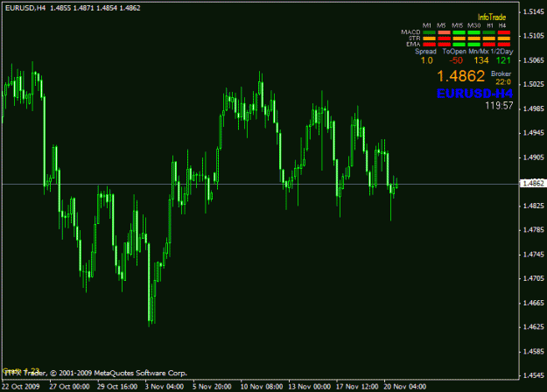Click the M15 timeframe column label
The width and height of the screenshot is (547, 392).
458,25
